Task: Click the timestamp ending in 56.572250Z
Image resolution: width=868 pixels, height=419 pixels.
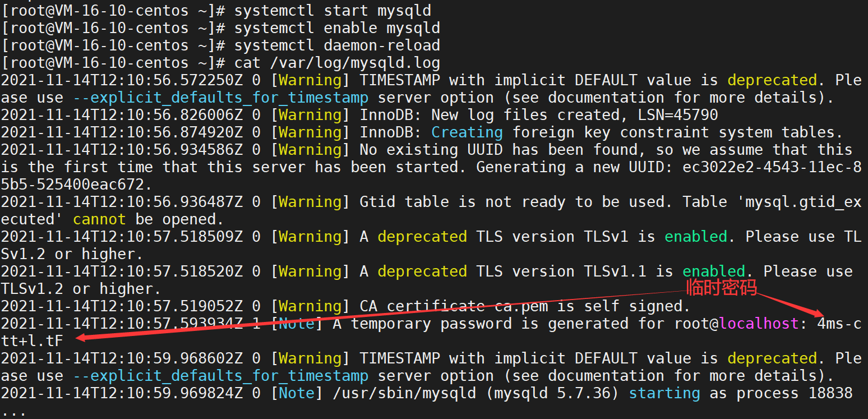Action: (x=122, y=80)
